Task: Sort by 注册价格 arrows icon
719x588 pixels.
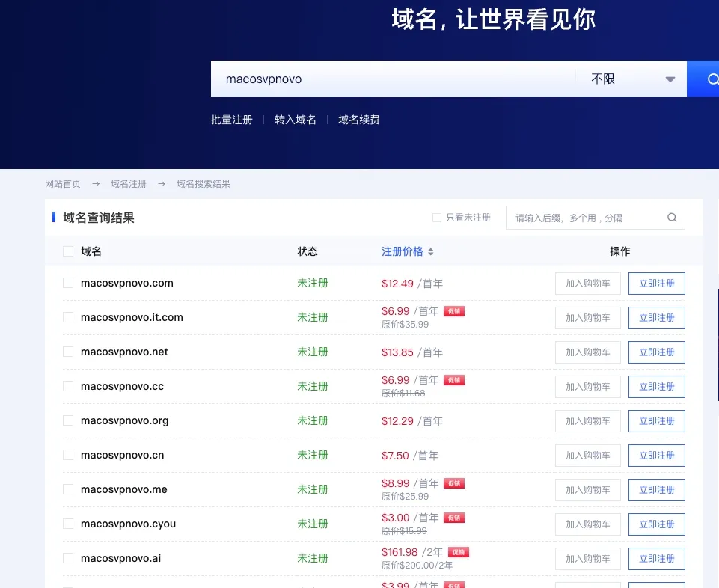Action: 430,251
